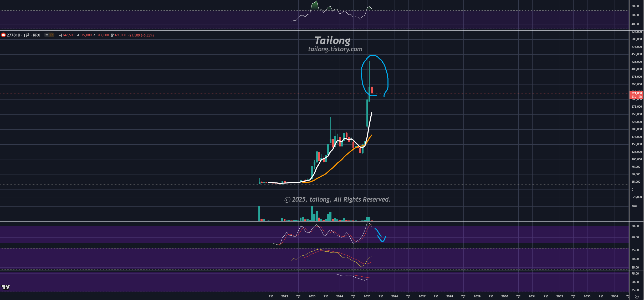The height and width of the screenshot is (300, 644).
Task: Click the gray minus badge beside D
Action: [x=47, y=35]
